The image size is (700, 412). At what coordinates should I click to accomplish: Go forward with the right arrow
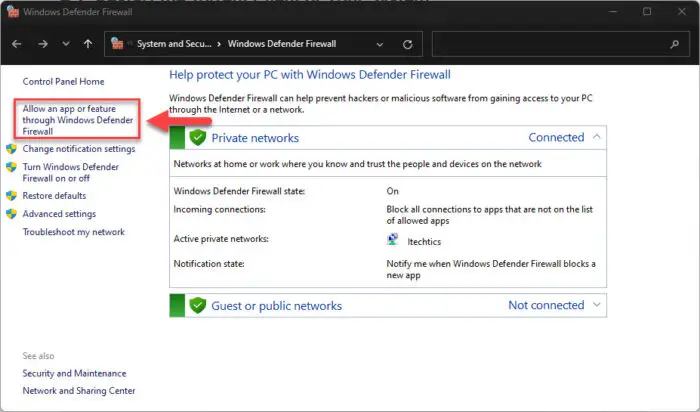[x=42, y=44]
